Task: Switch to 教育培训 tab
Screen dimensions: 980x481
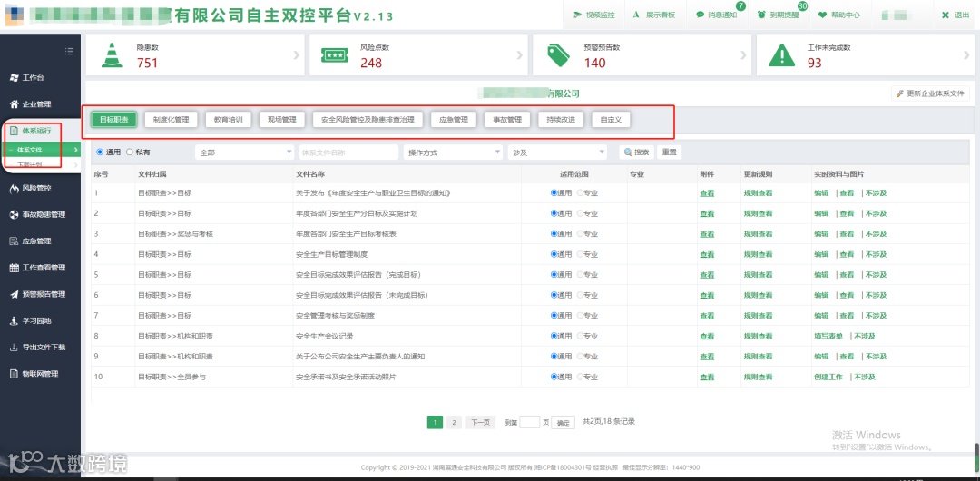Action: point(228,120)
